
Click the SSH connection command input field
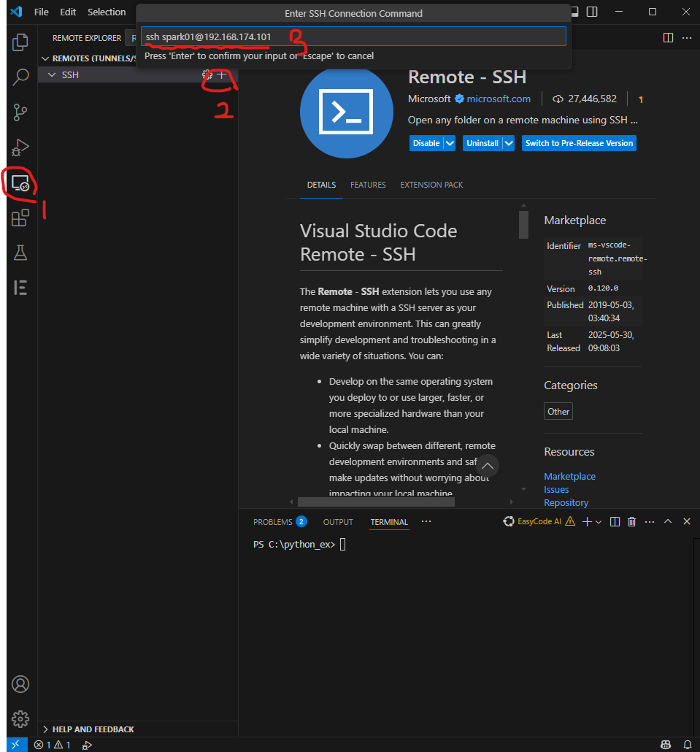tap(353, 37)
